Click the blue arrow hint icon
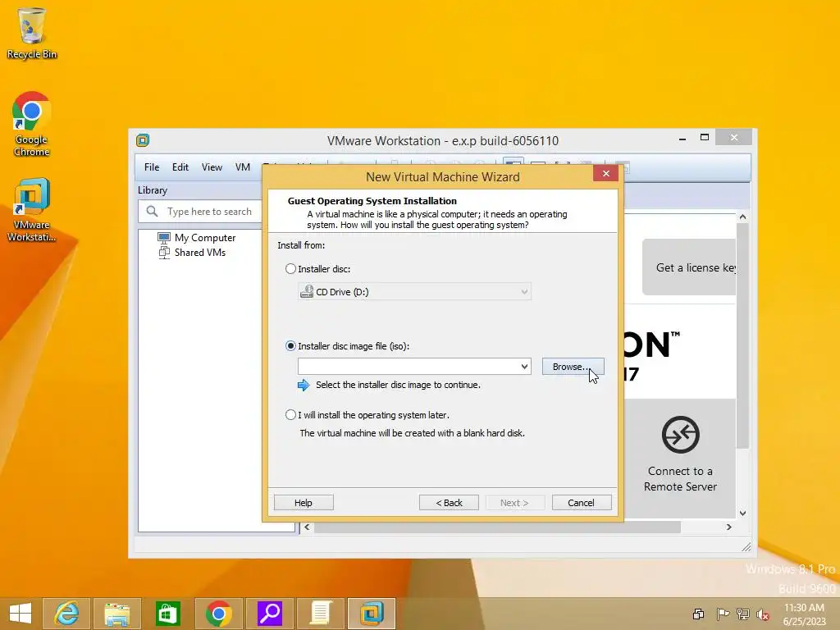The width and height of the screenshot is (840, 630). click(x=304, y=386)
